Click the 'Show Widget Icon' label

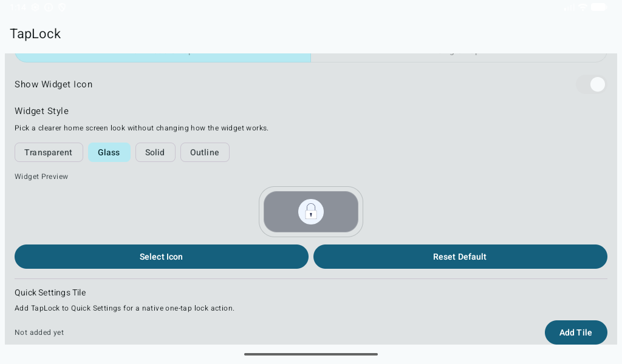(53, 84)
